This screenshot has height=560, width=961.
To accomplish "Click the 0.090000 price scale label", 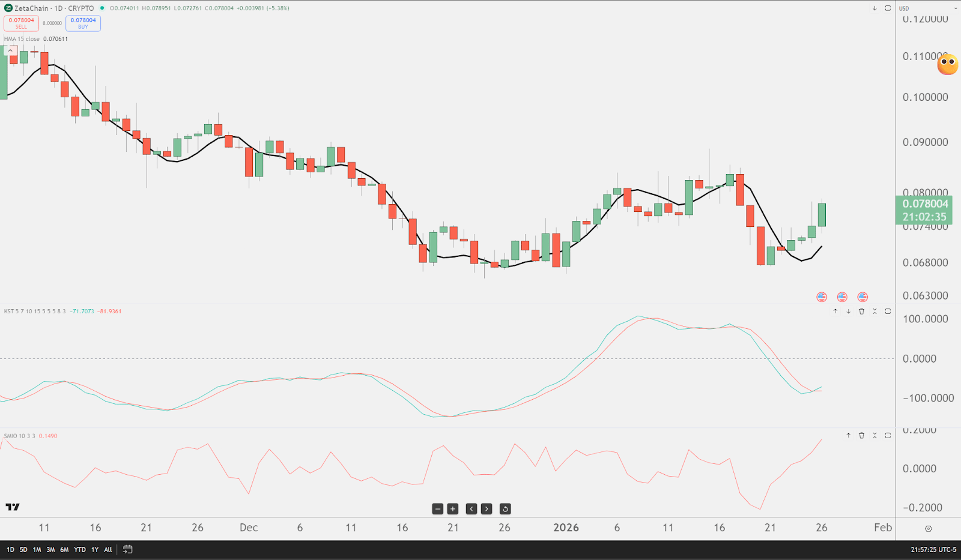I will point(926,142).
